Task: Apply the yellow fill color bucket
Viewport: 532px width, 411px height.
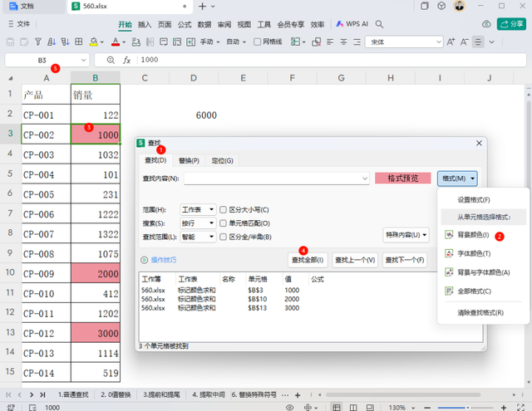Action: click(94, 42)
